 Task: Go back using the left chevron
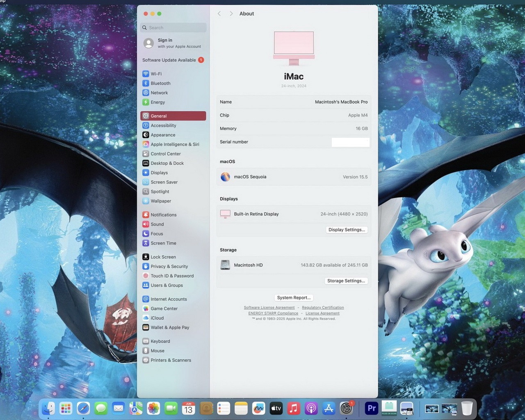click(x=219, y=14)
